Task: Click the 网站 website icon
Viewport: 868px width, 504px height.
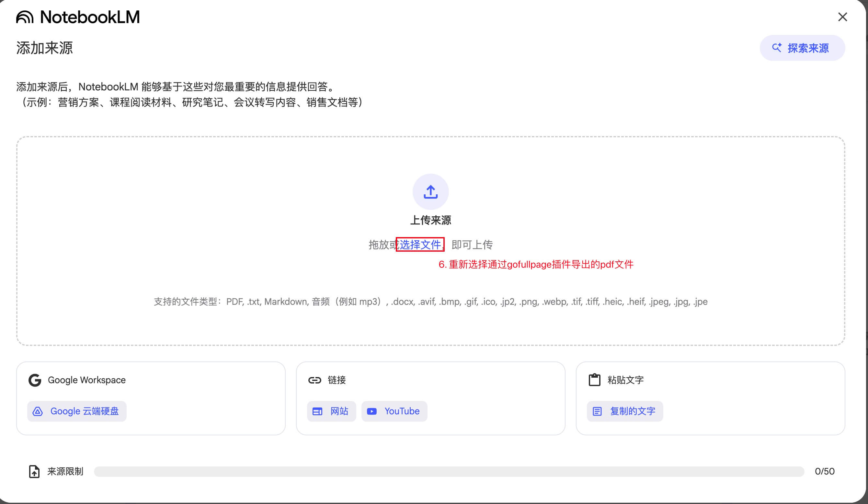Action: tap(317, 411)
